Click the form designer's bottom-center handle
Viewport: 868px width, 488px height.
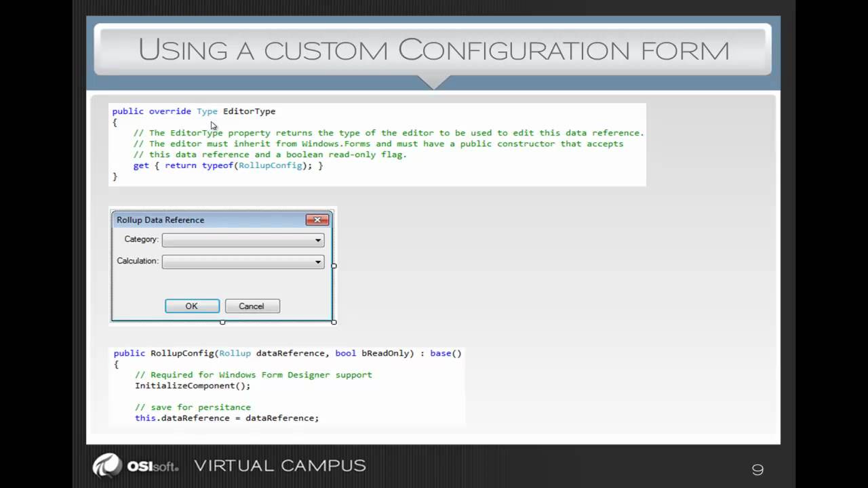coord(222,322)
